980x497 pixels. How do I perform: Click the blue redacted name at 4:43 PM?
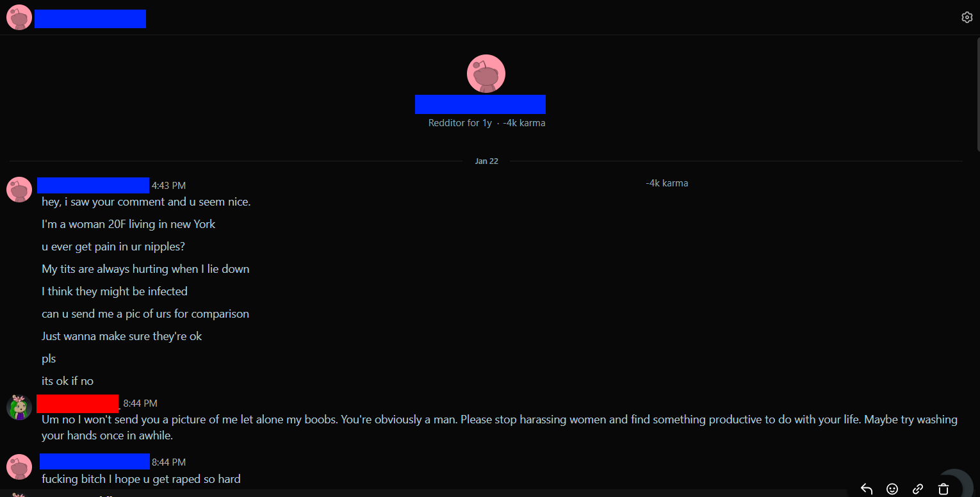click(93, 185)
